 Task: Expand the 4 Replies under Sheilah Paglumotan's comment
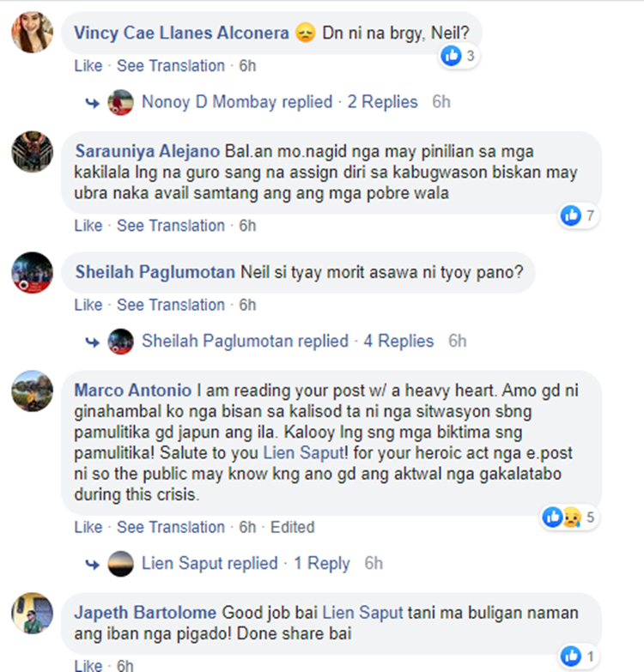coord(398,341)
